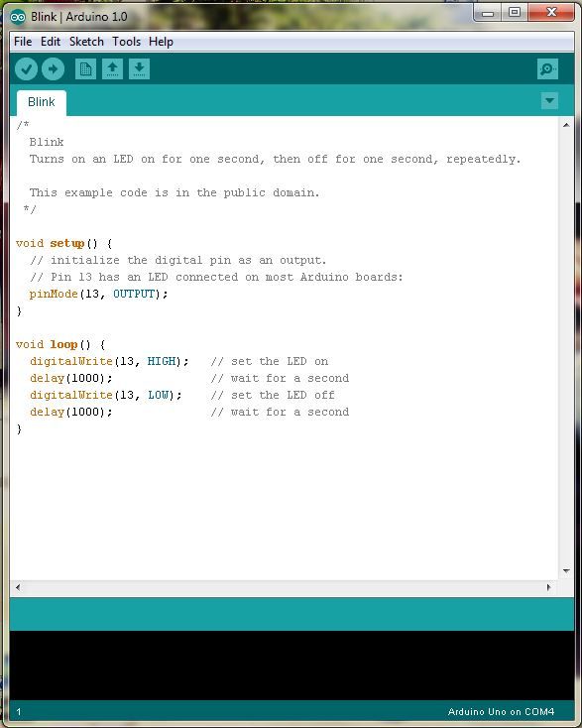Open the tab options dropdown arrow
The width and height of the screenshot is (582, 728).
[550, 101]
